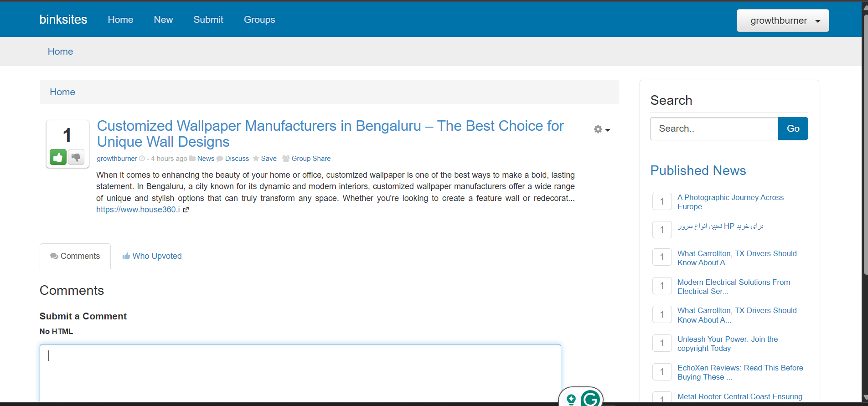Click the green thumbs-up upvote button
Viewport: 868px width, 406px height.
pyautogui.click(x=58, y=157)
